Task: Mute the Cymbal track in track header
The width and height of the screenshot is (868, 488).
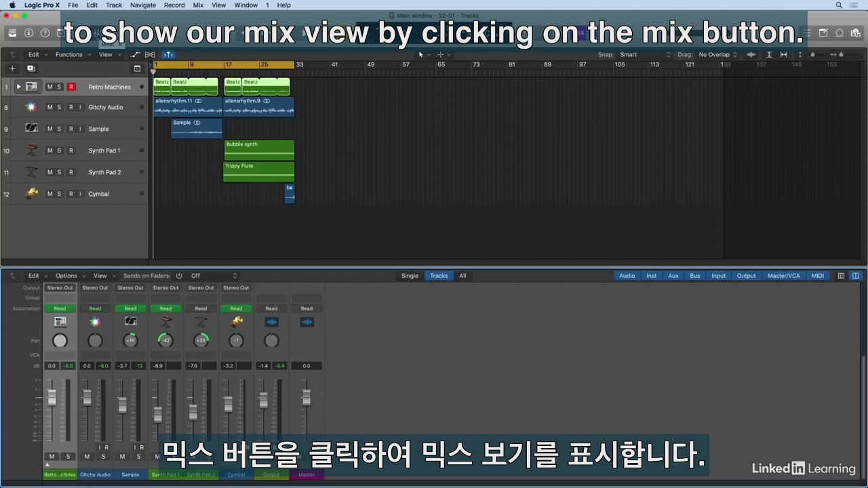Action: coord(50,194)
